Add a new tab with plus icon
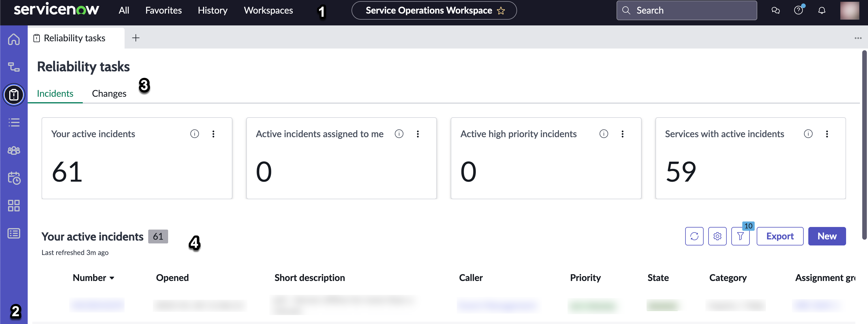This screenshot has width=868, height=324. [x=136, y=38]
